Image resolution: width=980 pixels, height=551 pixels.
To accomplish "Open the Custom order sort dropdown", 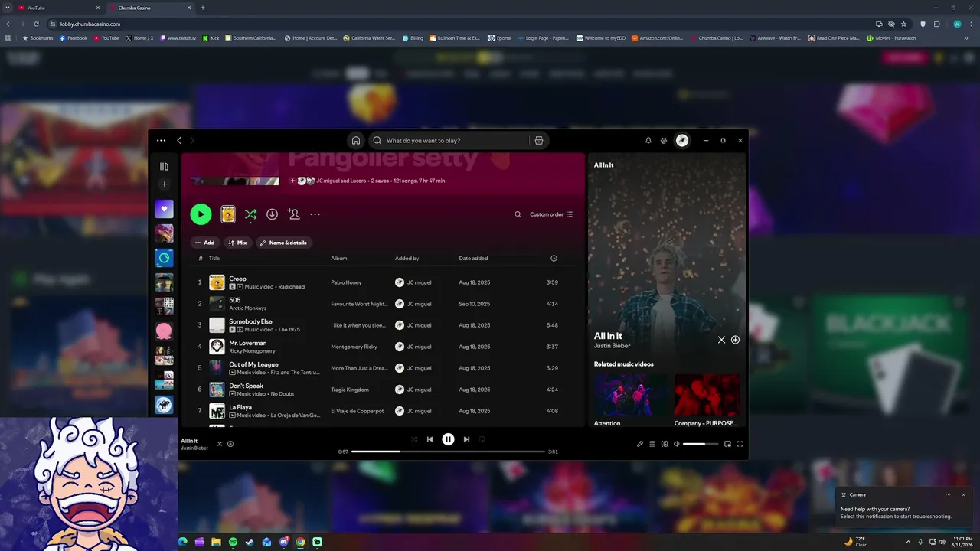I will click(551, 214).
